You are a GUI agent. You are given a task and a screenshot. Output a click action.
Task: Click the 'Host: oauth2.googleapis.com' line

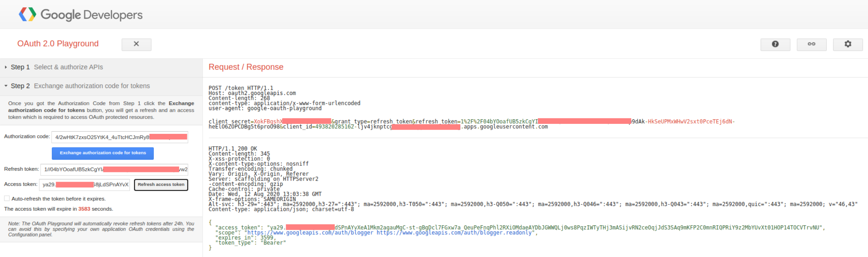tap(252, 93)
